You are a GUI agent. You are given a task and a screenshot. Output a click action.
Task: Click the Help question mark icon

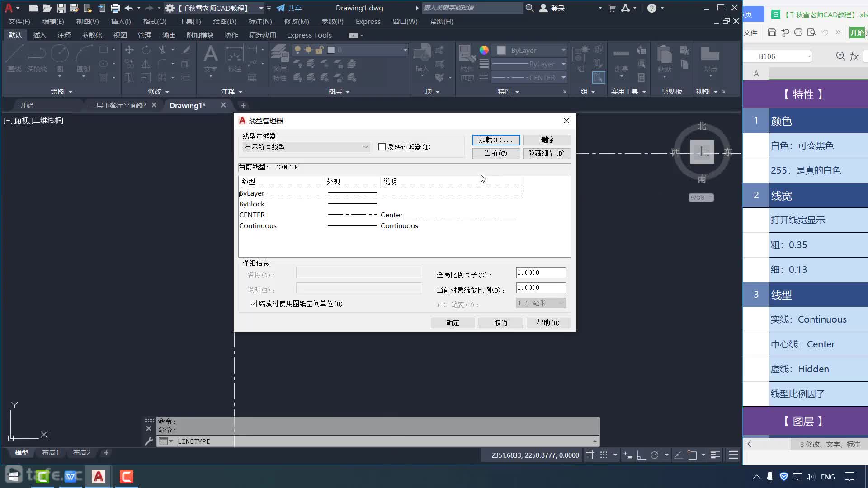pos(651,8)
